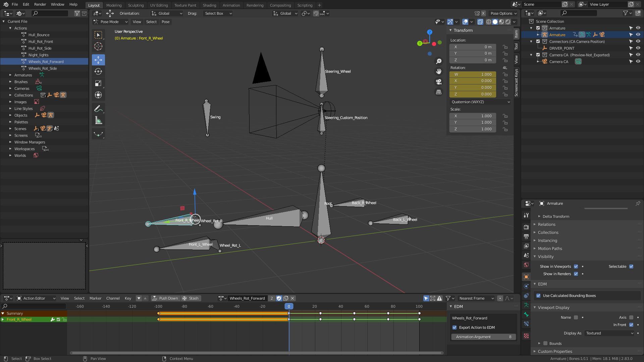Click the Animation Argument value field
Viewport: 644px width, 362px height.
point(483,337)
